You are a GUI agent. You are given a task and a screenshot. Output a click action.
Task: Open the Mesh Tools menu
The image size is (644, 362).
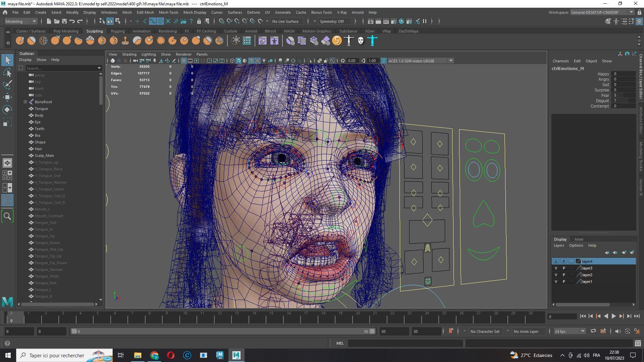click(168, 12)
